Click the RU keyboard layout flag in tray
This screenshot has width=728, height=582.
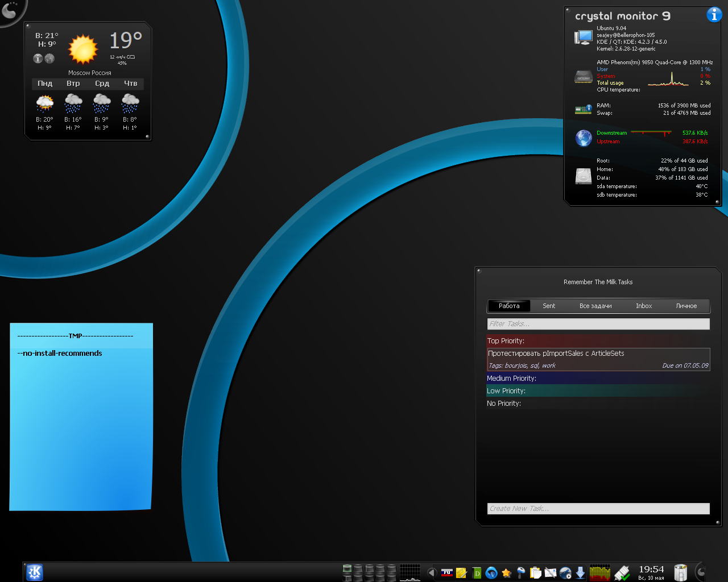pos(447,572)
